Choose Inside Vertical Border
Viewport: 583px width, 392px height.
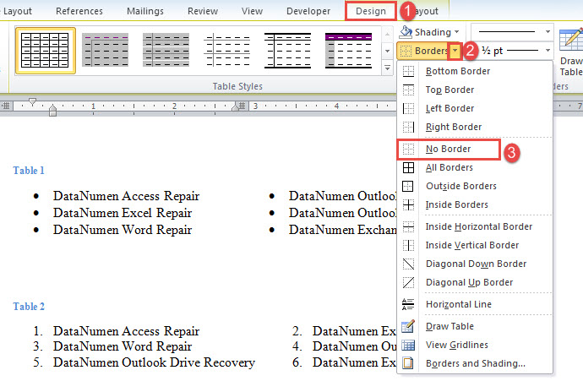coord(475,245)
